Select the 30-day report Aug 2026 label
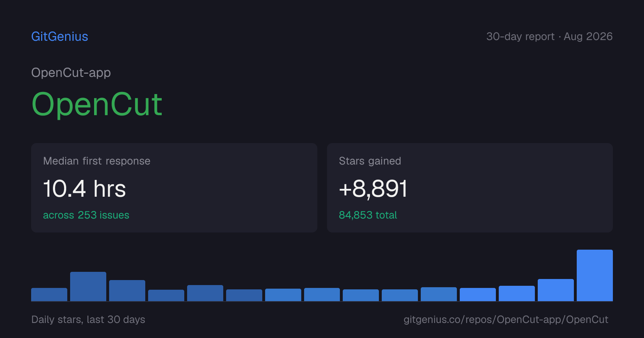This screenshot has width=644, height=338. 549,36
